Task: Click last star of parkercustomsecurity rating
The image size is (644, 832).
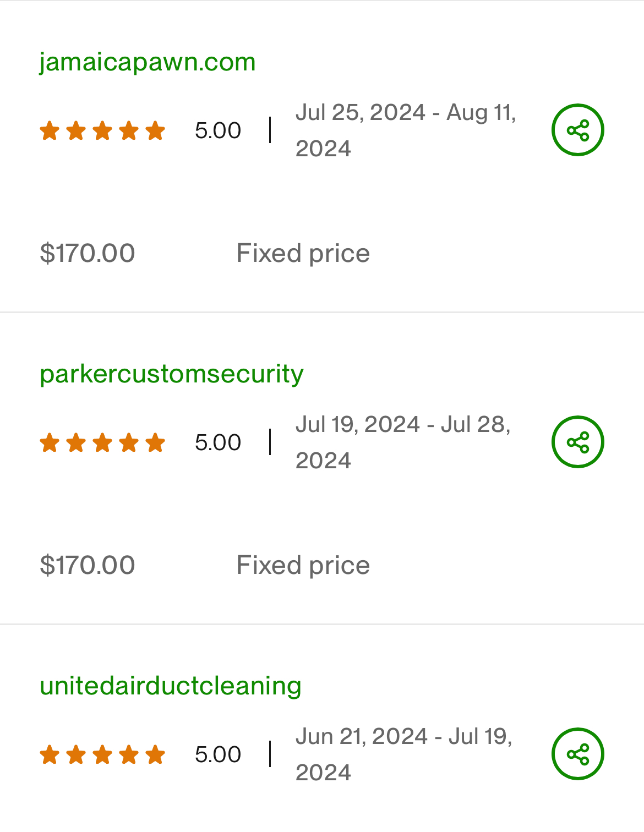Action: [155, 442]
